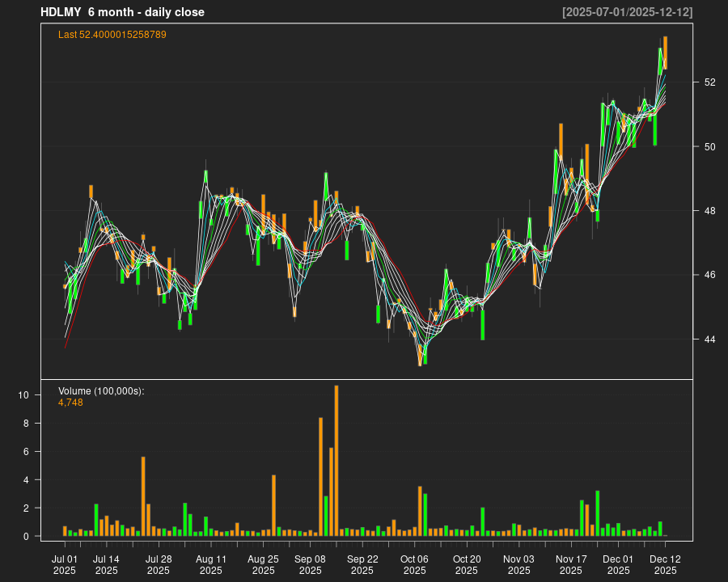Screen dimensions: 728x582
Task: Click the Dec 12 2025 date label
Action: (665, 564)
